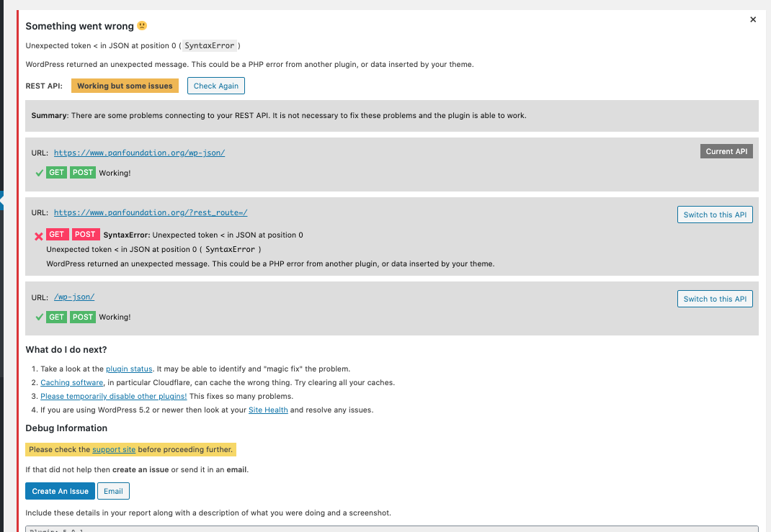
Task: Open the Site Health link
Action: (x=268, y=410)
